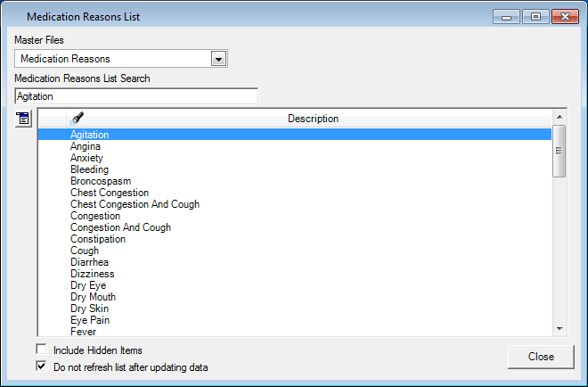Image resolution: width=588 pixels, height=387 pixels.
Task: Enable the Include Hidden Items checkbox
Action: click(41, 350)
